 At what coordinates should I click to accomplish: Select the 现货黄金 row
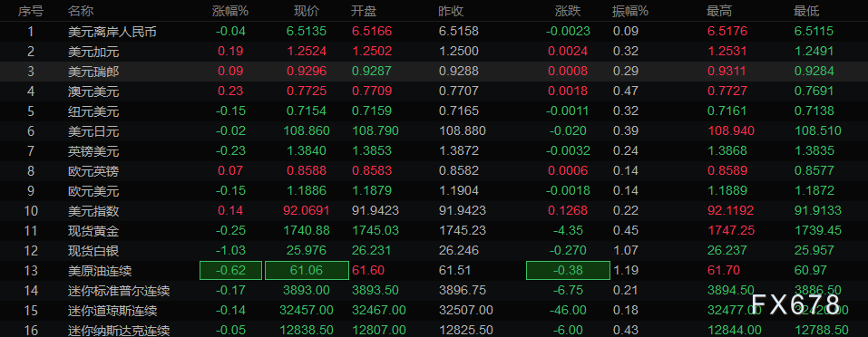434,230
